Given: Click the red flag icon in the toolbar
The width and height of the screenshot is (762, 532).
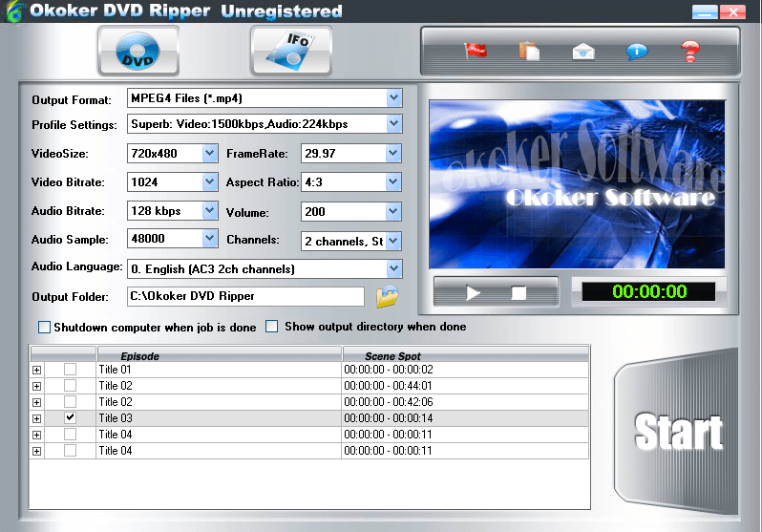Looking at the screenshot, I should click(476, 51).
